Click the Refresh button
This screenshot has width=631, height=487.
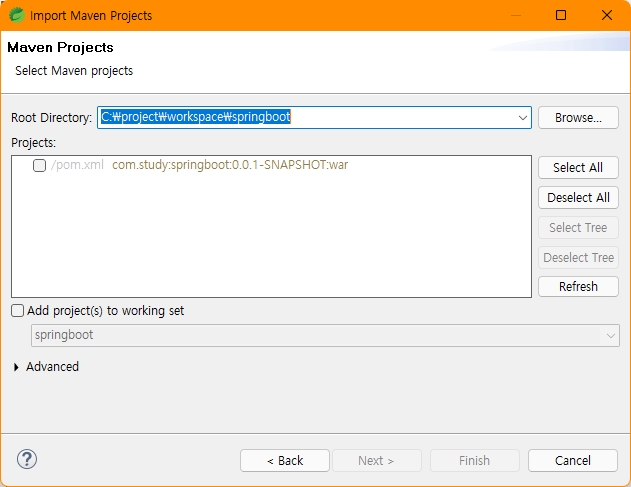point(578,287)
